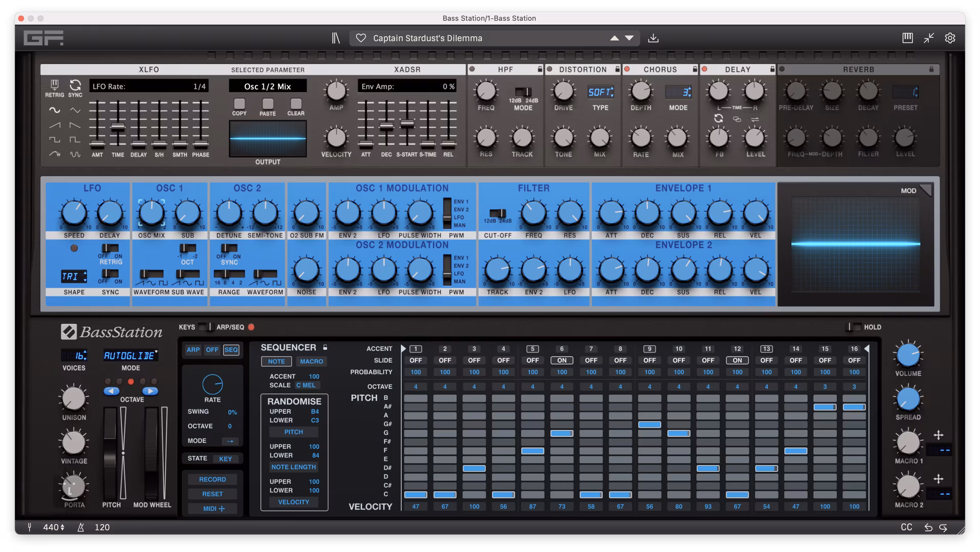Click the XLFO Copy button
The height and width of the screenshot is (552, 980).
239,105
